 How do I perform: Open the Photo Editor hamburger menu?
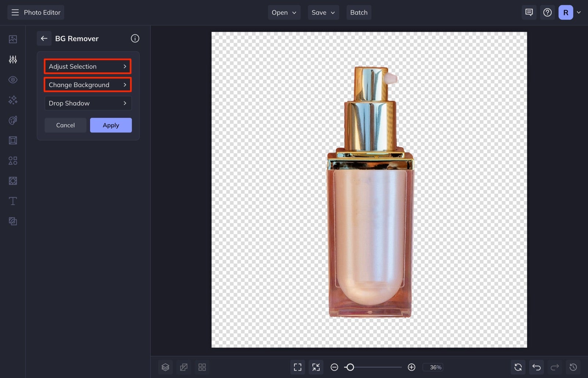point(15,12)
